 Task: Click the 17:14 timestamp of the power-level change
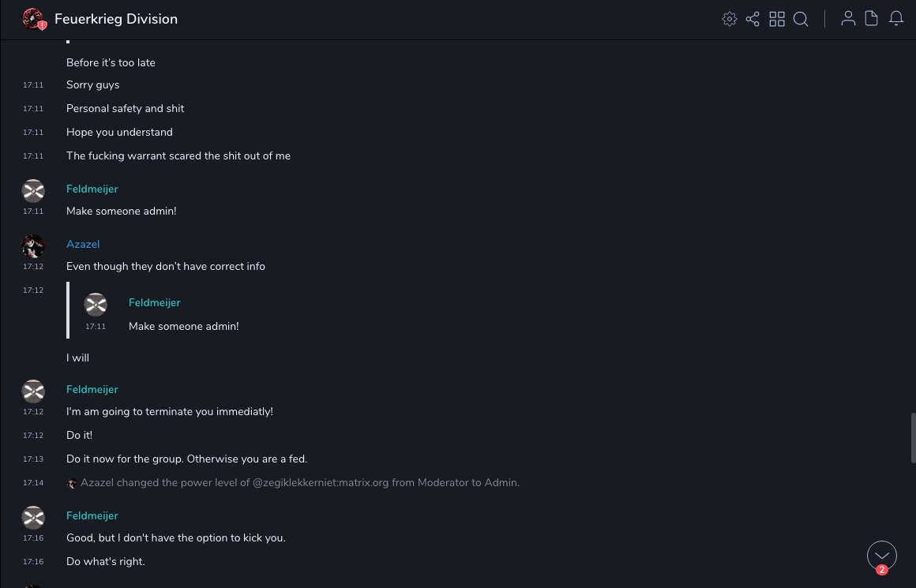33,483
